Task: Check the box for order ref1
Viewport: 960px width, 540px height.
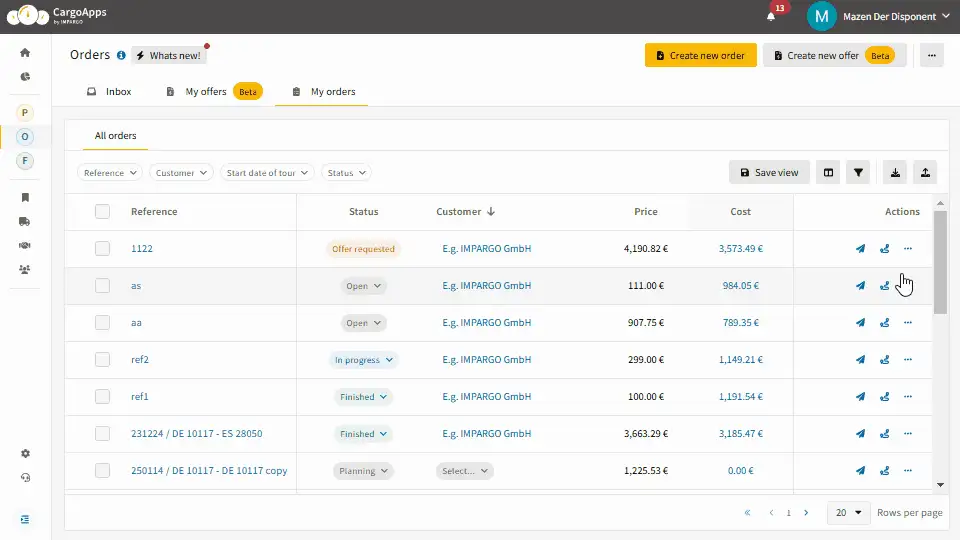Action: (x=102, y=397)
